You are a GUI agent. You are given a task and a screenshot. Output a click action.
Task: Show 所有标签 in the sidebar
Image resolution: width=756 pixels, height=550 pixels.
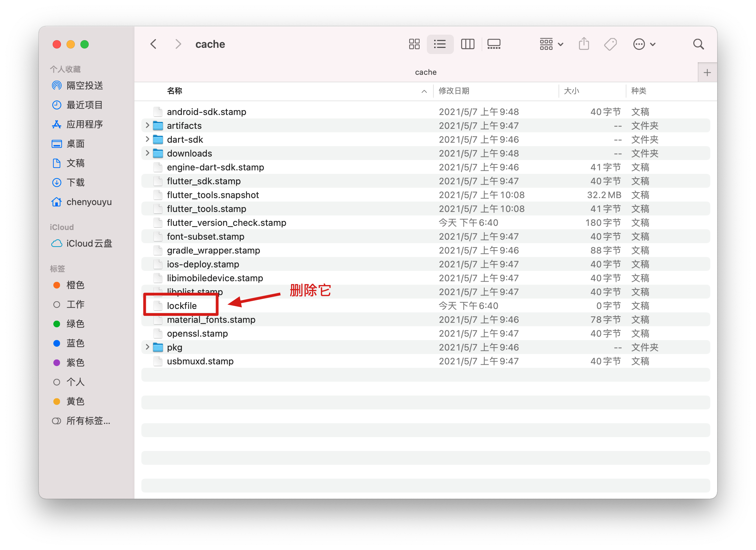[x=81, y=421]
